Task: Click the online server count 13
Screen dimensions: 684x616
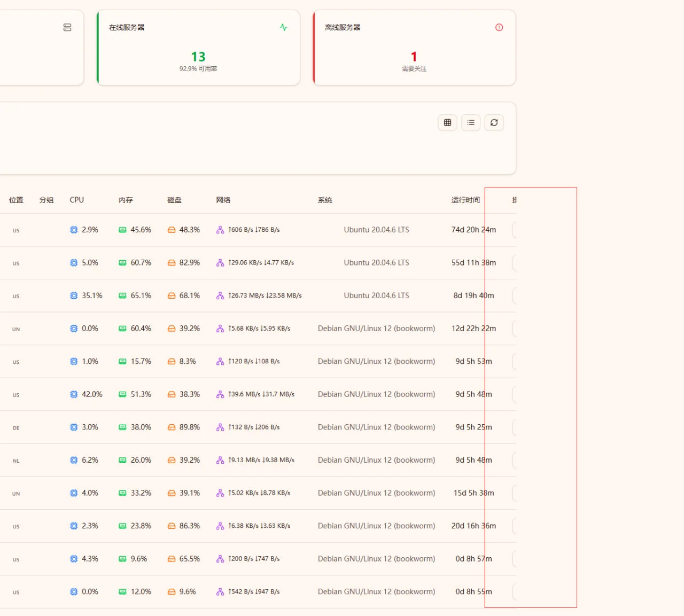Action: (x=198, y=57)
